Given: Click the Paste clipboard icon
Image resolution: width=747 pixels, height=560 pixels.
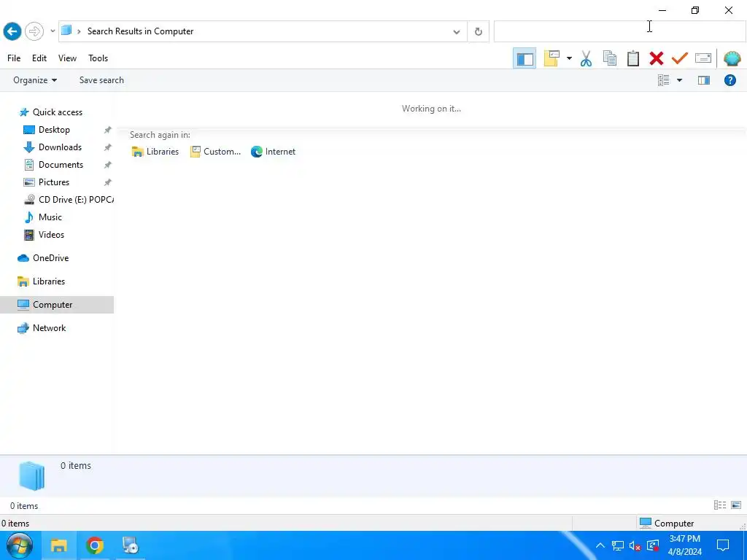Looking at the screenshot, I should 632,58.
